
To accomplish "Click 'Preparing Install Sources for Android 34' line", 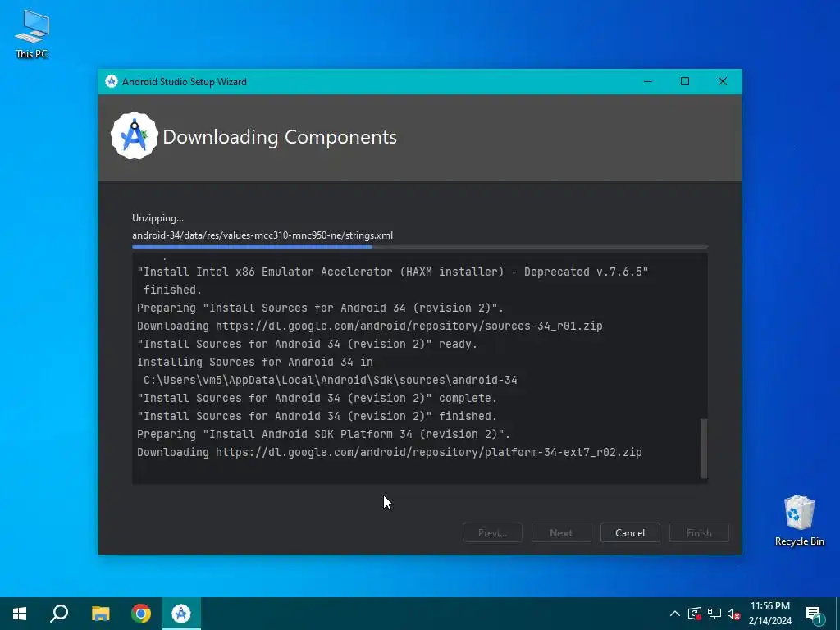I will [321, 308].
